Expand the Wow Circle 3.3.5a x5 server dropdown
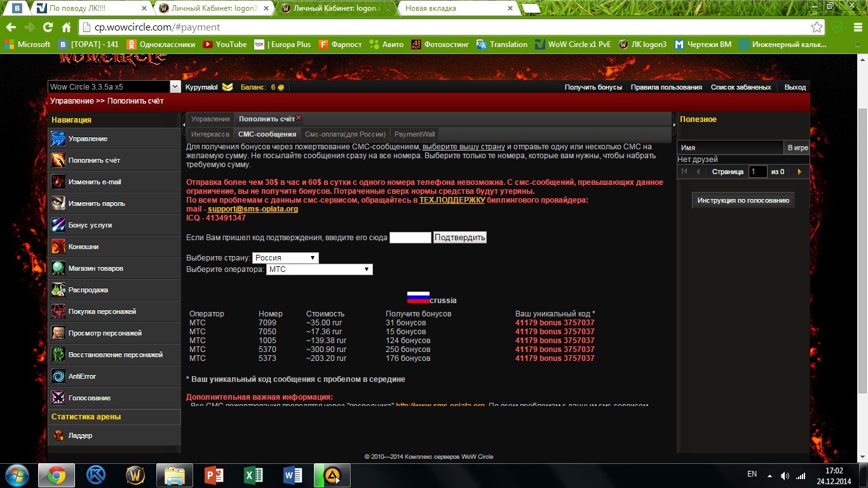Image resolution: width=868 pixels, height=488 pixels. (x=175, y=87)
